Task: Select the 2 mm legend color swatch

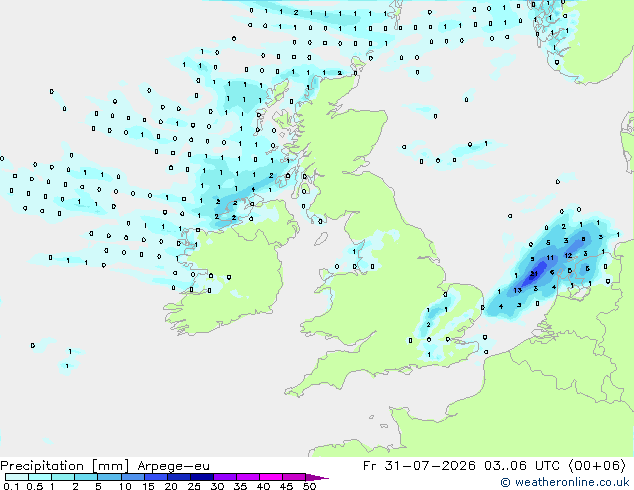Action: pos(86,477)
